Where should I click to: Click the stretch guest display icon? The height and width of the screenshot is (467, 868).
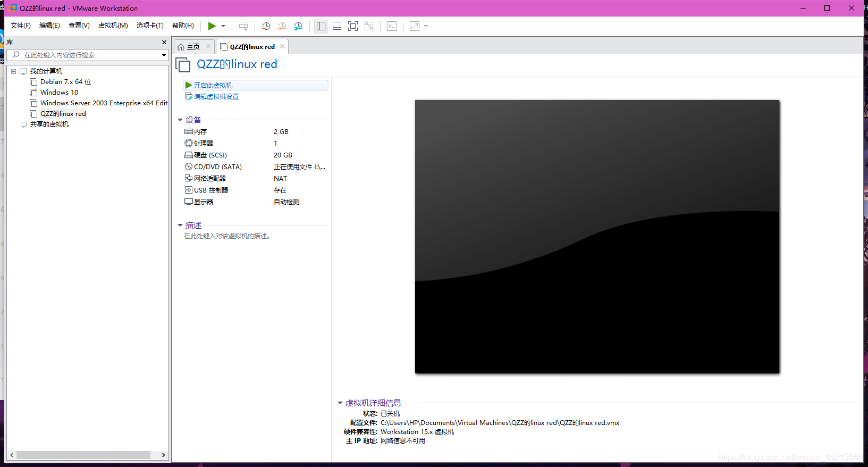coord(415,26)
